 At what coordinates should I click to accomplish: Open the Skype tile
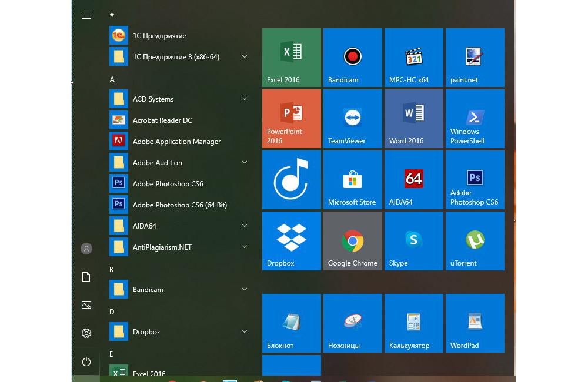tap(413, 241)
